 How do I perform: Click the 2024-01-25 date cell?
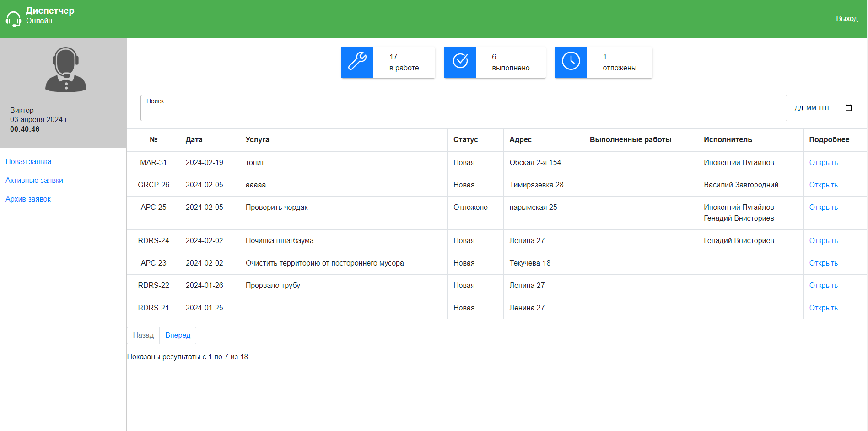pos(210,308)
